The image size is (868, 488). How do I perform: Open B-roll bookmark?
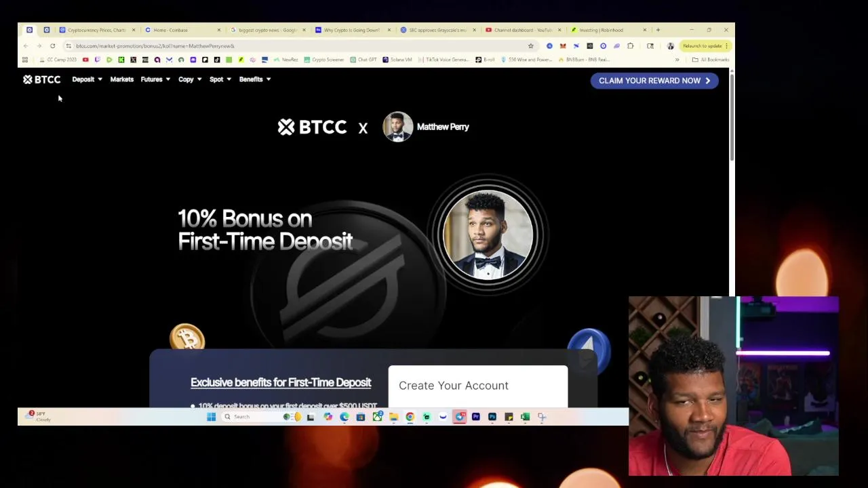486,60
